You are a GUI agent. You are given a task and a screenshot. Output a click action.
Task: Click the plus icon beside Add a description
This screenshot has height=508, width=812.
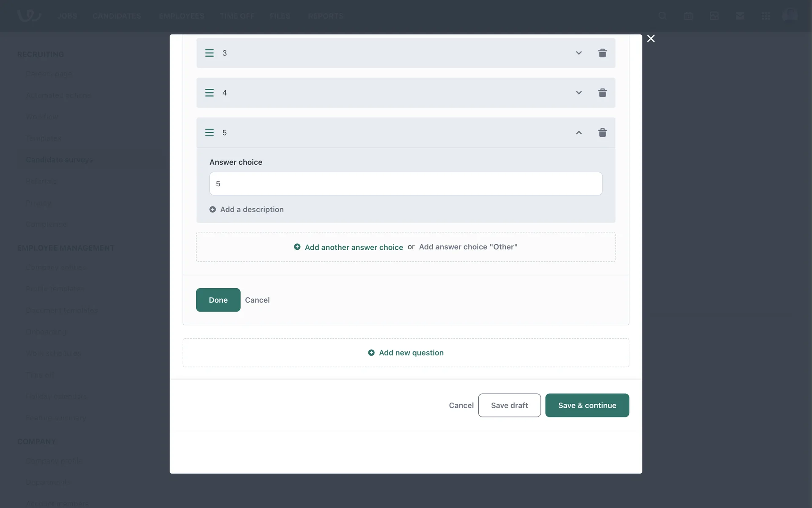click(213, 210)
